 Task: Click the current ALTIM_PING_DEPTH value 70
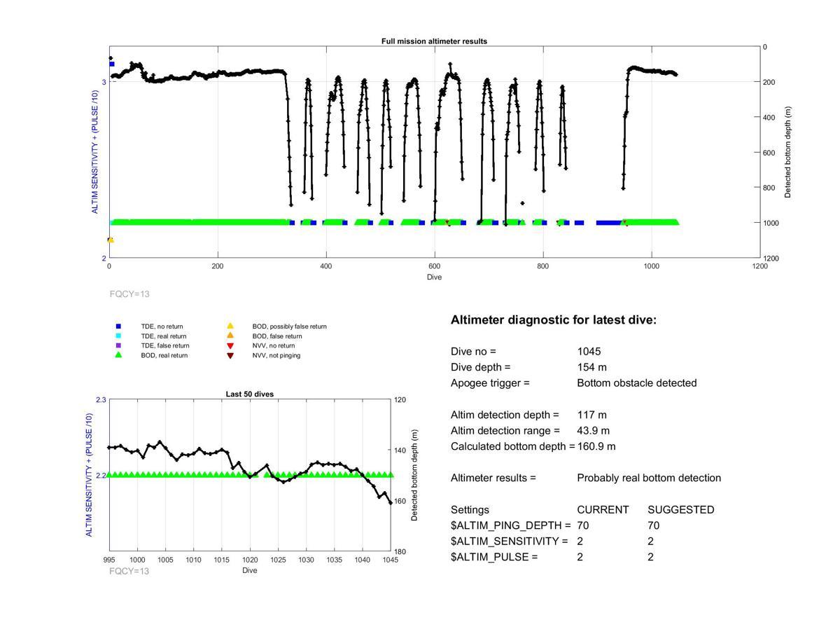tap(583, 525)
